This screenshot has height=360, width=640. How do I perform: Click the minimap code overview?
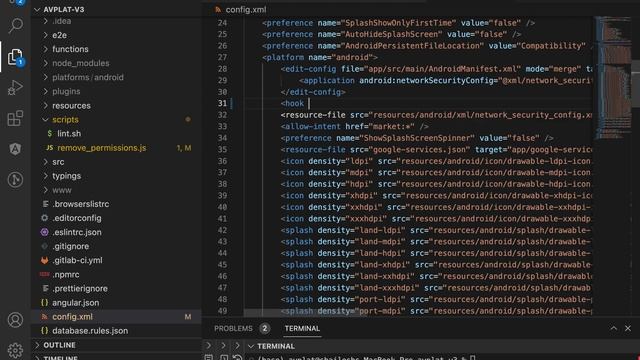tap(613, 78)
